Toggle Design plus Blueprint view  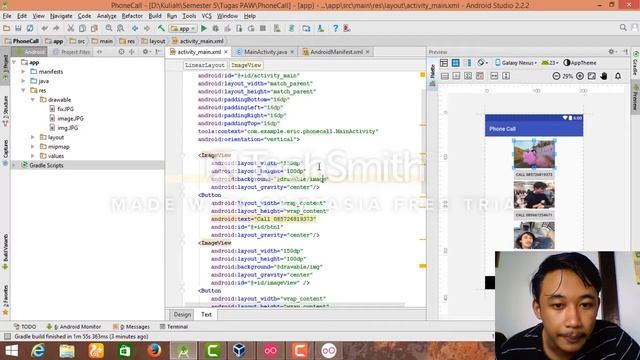(468, 62)
